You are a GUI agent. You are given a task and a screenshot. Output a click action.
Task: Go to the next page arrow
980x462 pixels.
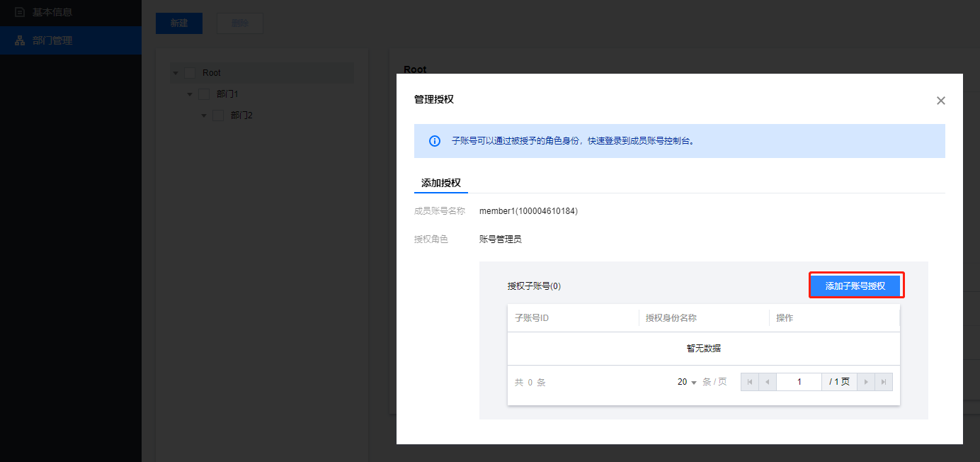point(866,382)
